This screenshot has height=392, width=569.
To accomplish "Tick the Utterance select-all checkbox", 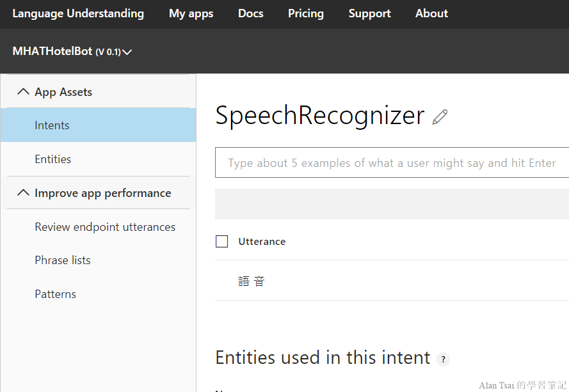I will [x=222, y=241].
